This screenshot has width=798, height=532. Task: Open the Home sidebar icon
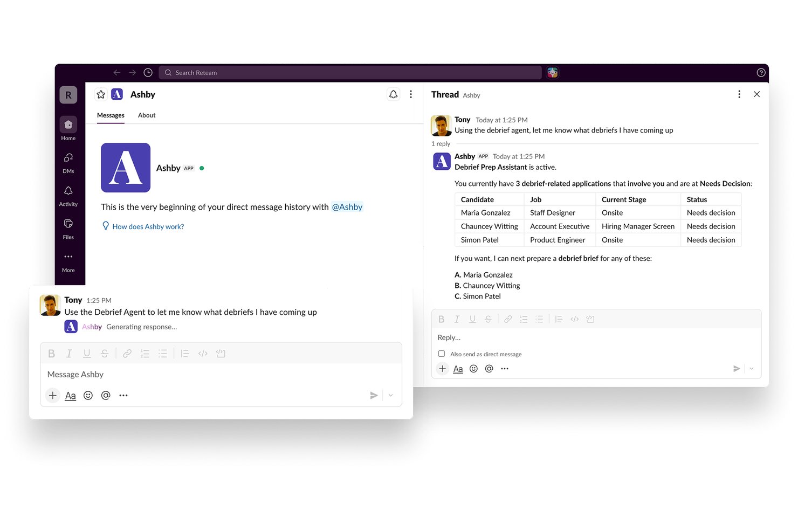click(x=68, y=125)
